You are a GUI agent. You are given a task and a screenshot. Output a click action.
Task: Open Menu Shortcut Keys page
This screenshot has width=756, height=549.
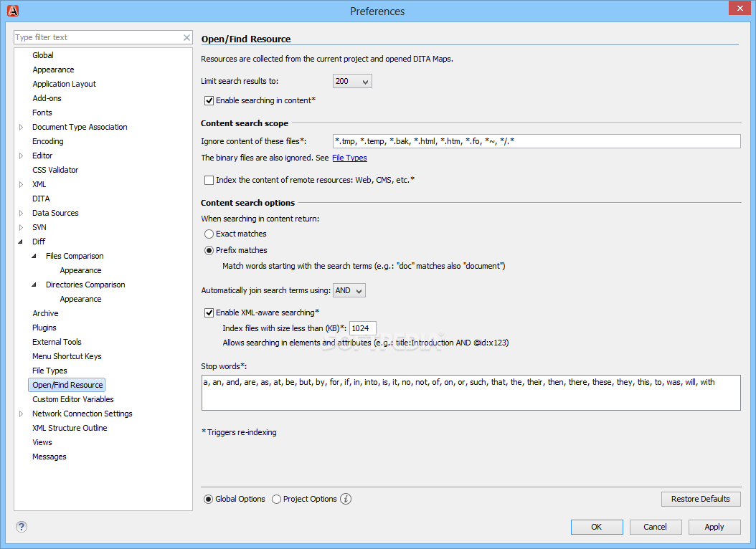click(67, 356)
